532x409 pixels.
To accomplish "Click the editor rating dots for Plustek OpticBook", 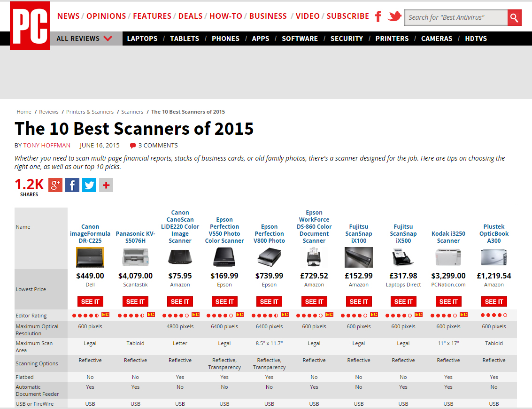I will 493,315.
